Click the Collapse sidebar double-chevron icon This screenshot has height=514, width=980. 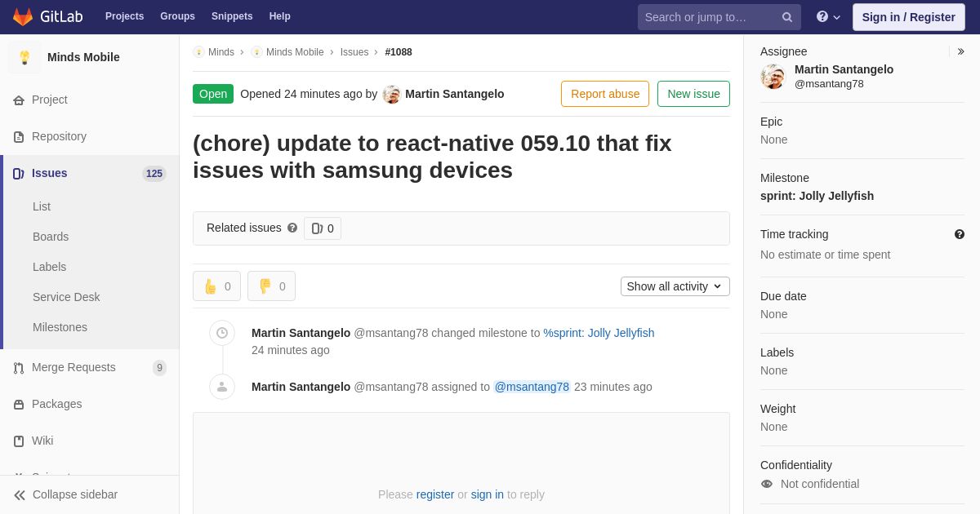[20, 495]
